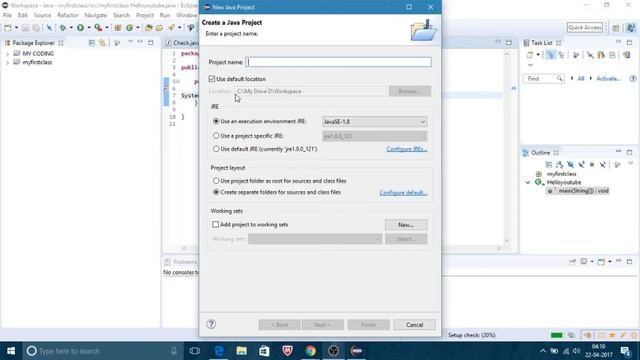The image size is (640, 360).
Task: Click the Open Type toolbar icon
Action: click(x=149, y=28)
